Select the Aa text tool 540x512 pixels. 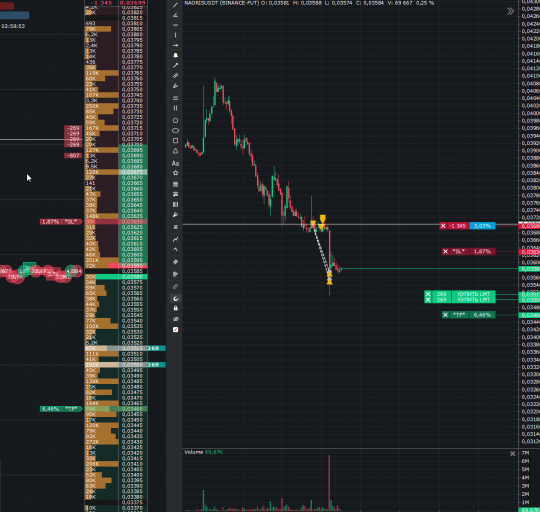[175, 163]
